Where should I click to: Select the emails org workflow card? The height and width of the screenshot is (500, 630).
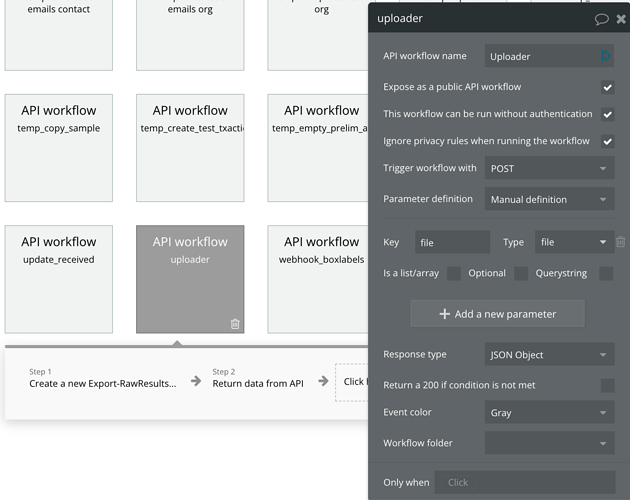(190, 35)
